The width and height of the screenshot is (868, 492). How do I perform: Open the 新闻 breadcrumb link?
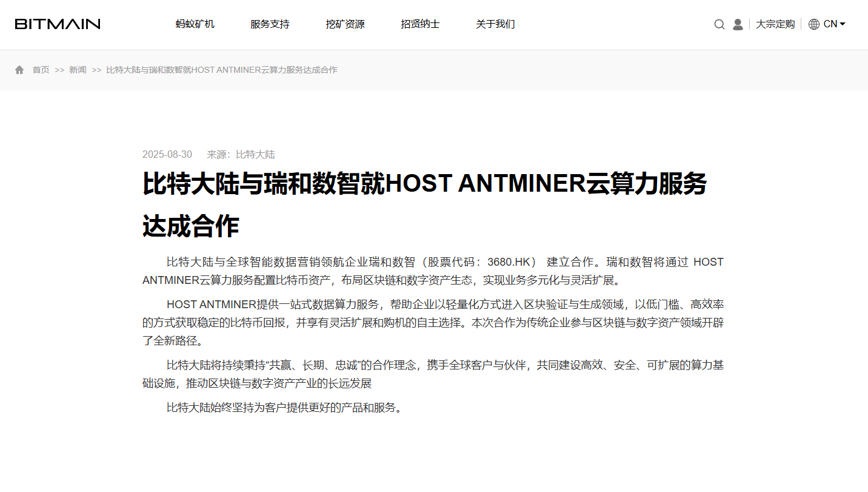click(78, 69)
